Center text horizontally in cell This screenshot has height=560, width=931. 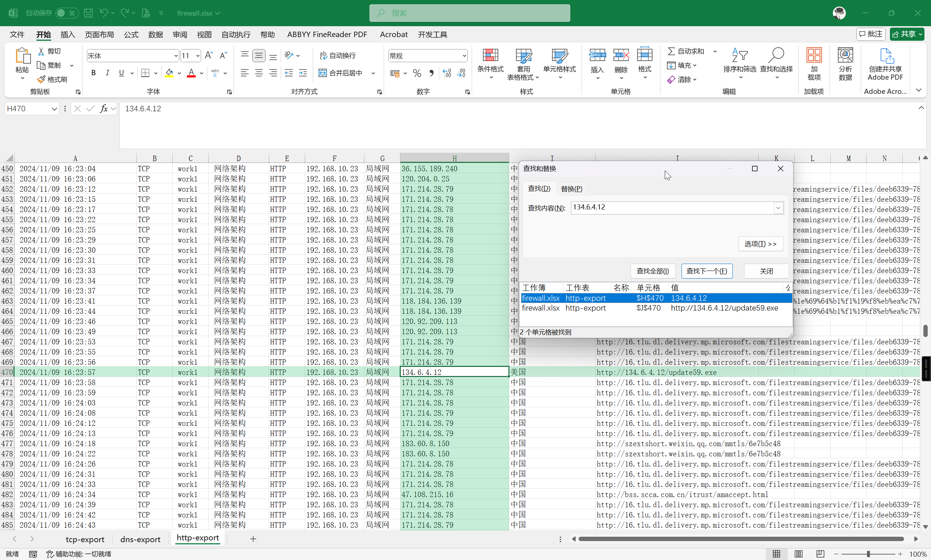point(259,73)
